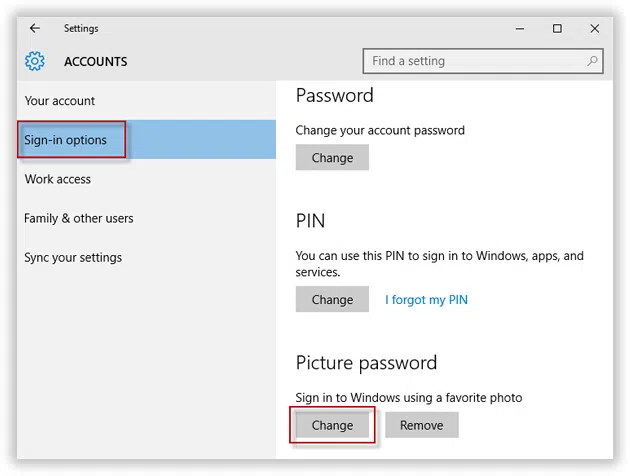Focus the Find a setting search field
Screen dimensions: 630x476
tap(475, 61)
